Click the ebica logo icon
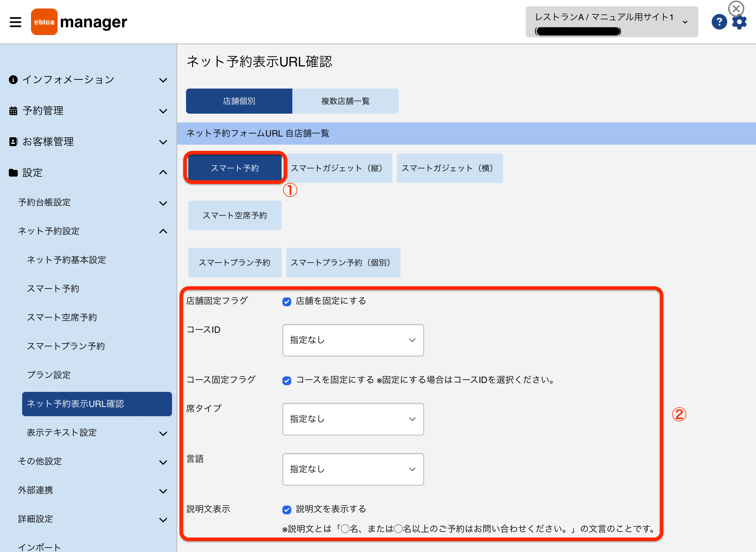 [44, 22]
